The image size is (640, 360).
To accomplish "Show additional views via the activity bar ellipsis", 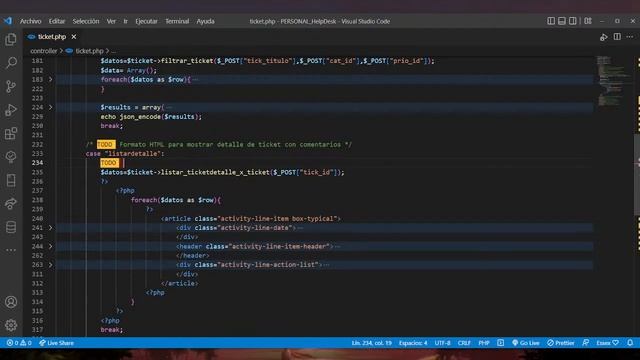I will coord(11,250).
